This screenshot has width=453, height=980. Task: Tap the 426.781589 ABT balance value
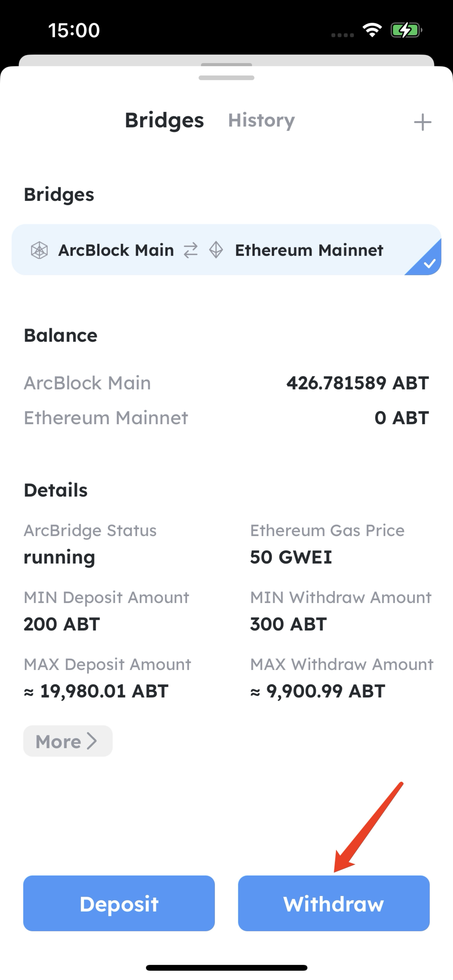pos(357,383)
